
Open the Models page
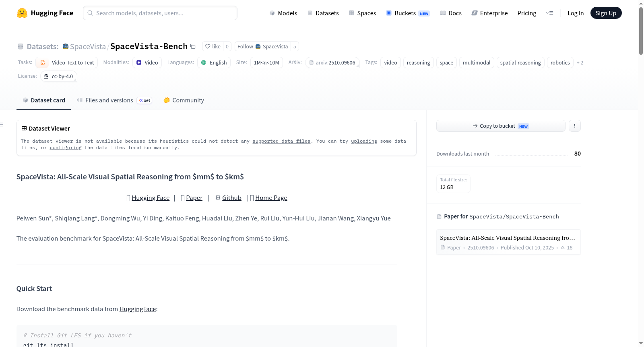pyautogui.click(x=283, y=13)
